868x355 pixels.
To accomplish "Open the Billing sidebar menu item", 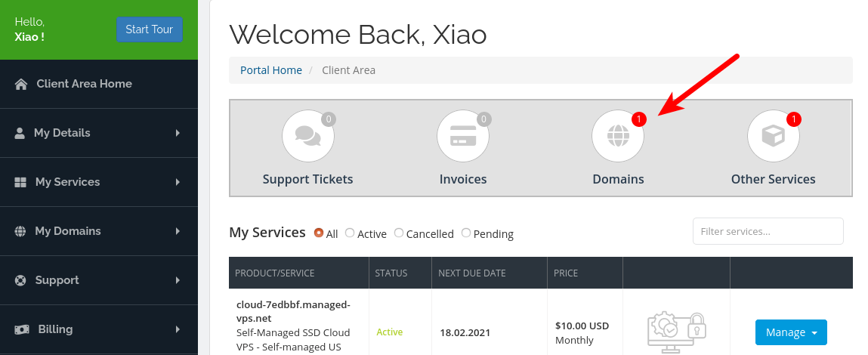I will [55, 329].
